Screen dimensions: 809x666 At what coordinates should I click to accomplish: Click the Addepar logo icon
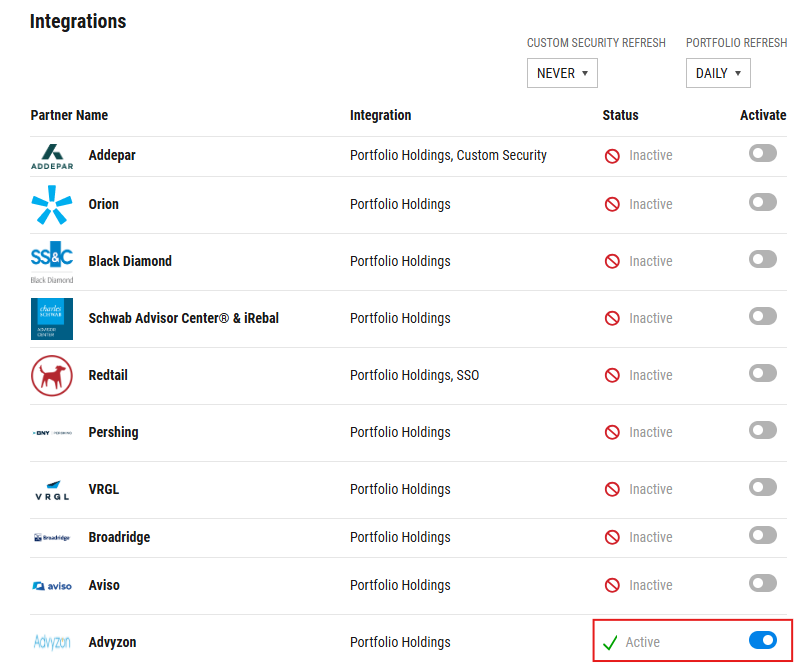coord(52,157)
